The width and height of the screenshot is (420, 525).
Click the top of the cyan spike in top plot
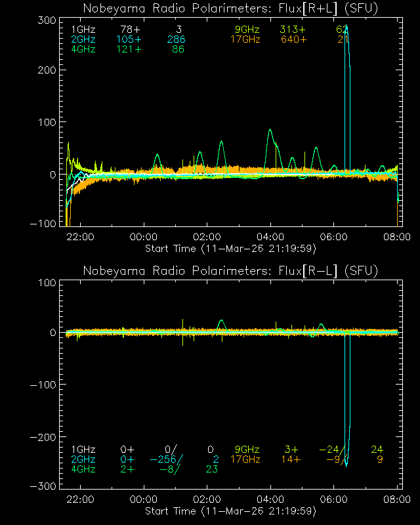pyautogui.click(x=346, y=29)
